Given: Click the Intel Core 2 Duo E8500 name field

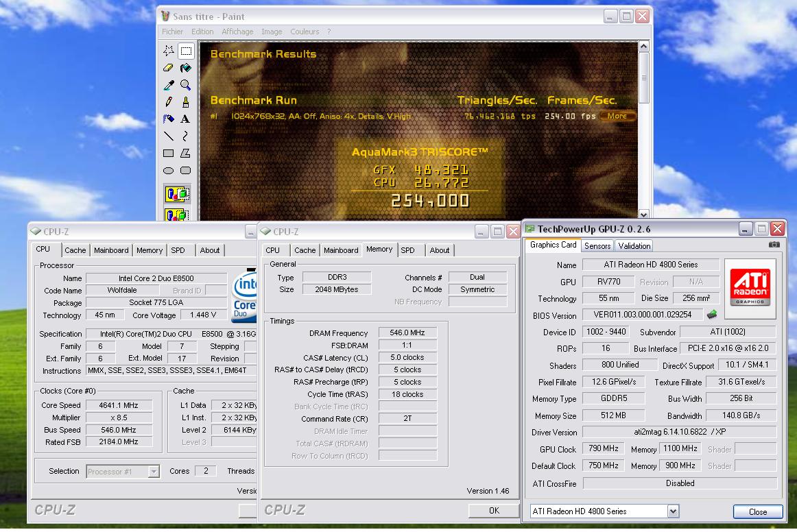Looking at the screenshot, I should (156, 278).
